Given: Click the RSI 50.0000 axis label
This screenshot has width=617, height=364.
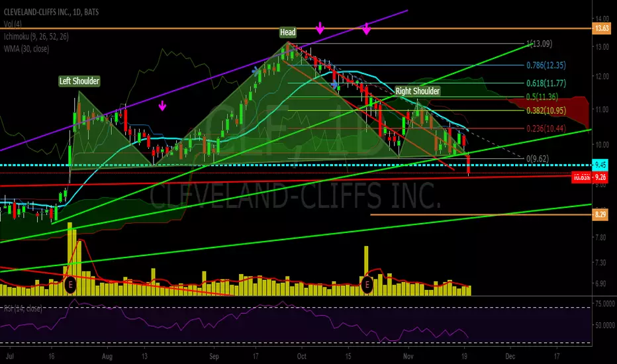Looking at the screenshot, I should (606, 325).
